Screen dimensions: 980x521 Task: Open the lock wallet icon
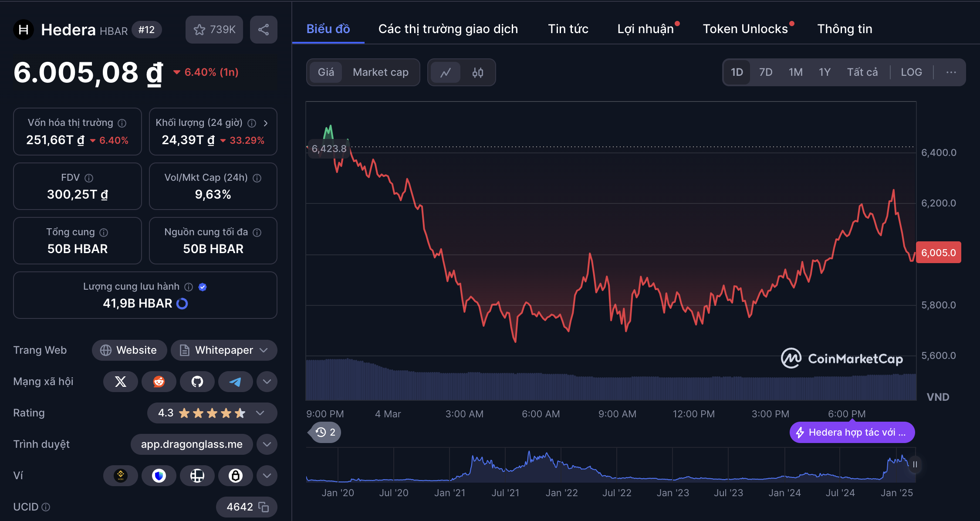point(235,476)
